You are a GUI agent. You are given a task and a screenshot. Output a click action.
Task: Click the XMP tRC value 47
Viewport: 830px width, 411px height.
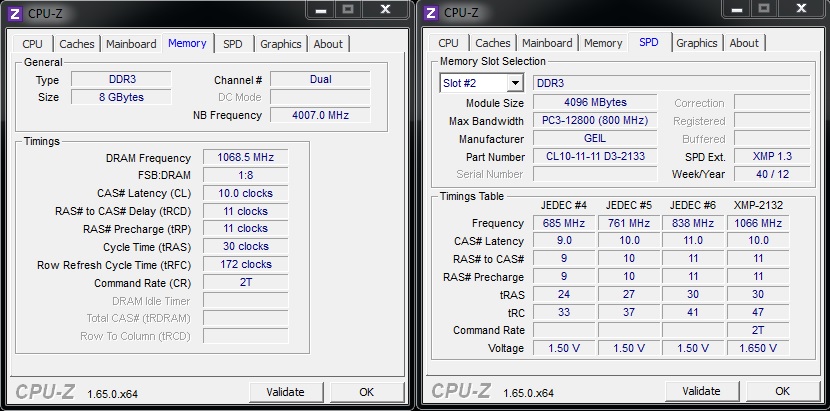758,312
